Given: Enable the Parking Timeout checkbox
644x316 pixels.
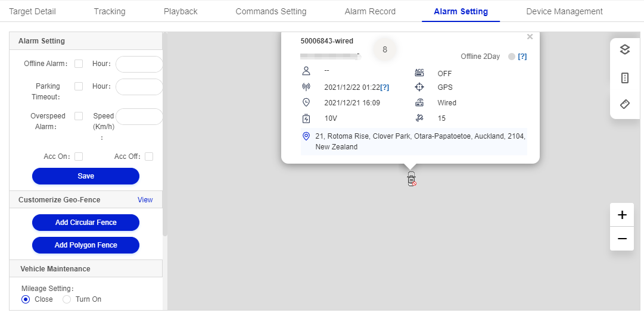Looking at the screenshot, I should (x=79, y=86).
